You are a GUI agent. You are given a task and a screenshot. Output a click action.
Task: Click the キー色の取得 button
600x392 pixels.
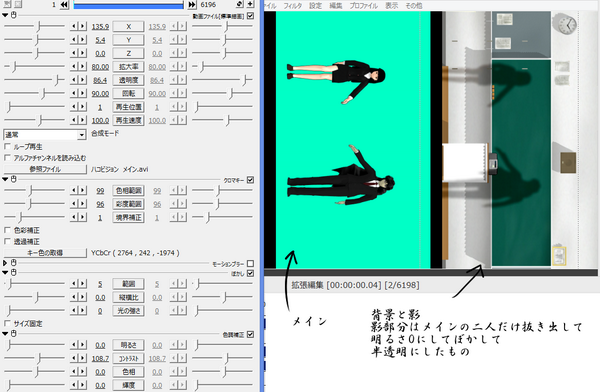(45, 253)
